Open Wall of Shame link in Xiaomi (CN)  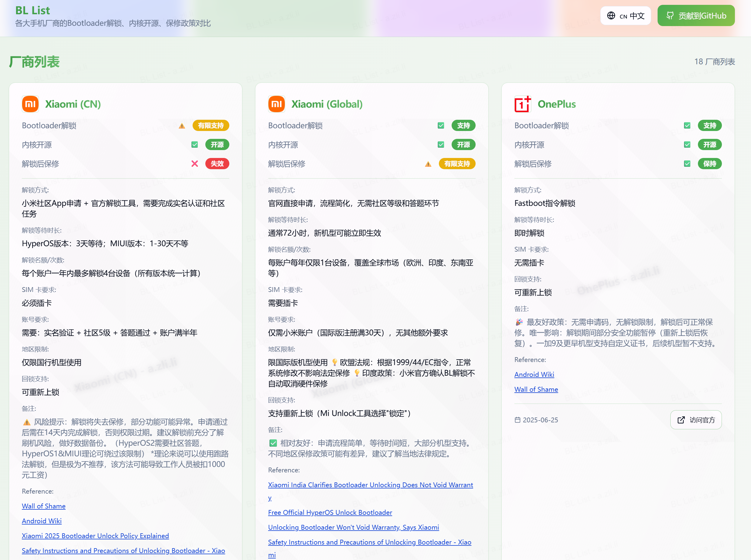point(44,506)
